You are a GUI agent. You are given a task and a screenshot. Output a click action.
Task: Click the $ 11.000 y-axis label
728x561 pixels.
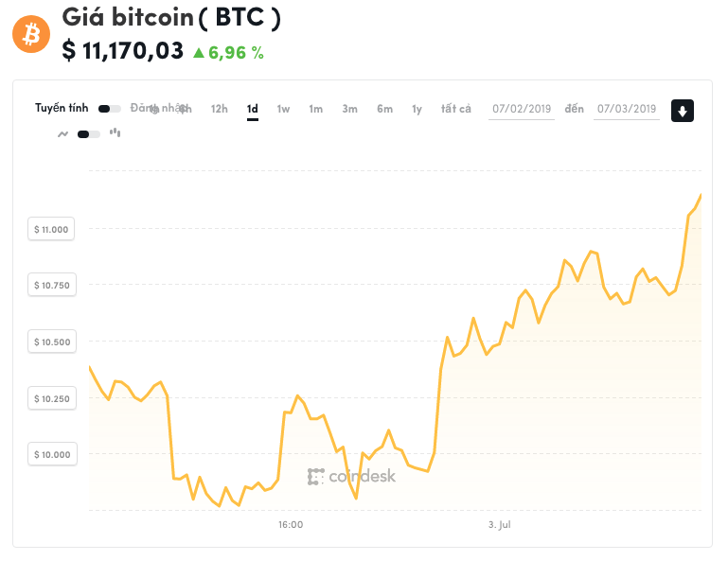(x=51, y=229)
